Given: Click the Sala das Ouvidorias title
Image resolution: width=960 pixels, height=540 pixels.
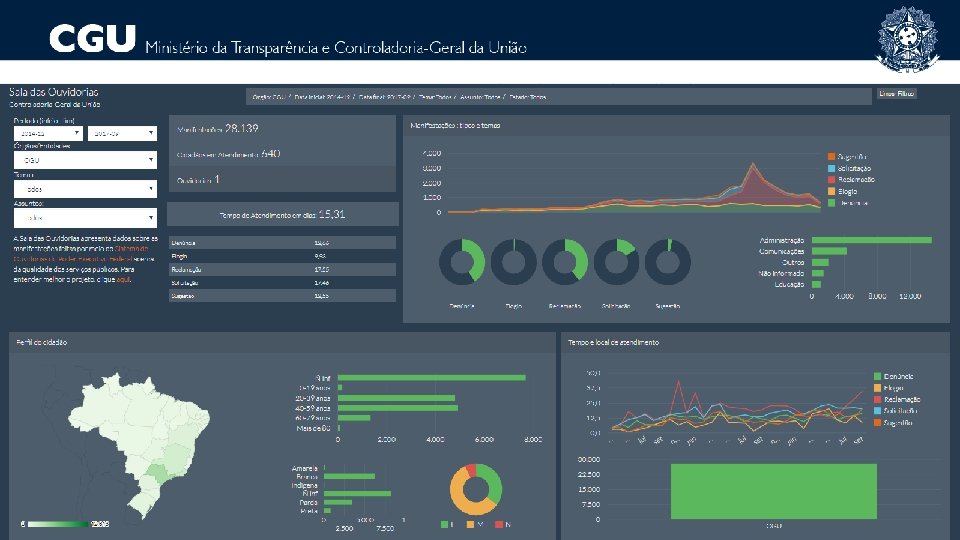Looking at the screenshot, I should pos(53,92).
